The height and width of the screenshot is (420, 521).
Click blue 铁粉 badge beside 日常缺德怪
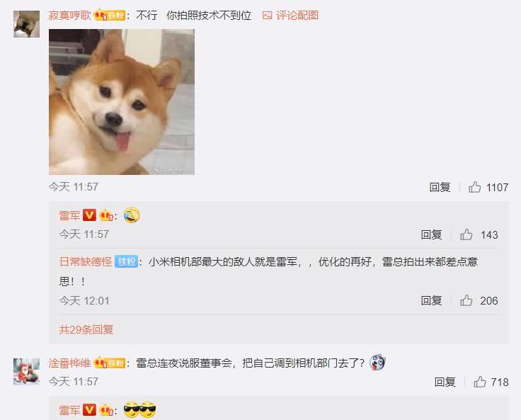click(126, 262)
